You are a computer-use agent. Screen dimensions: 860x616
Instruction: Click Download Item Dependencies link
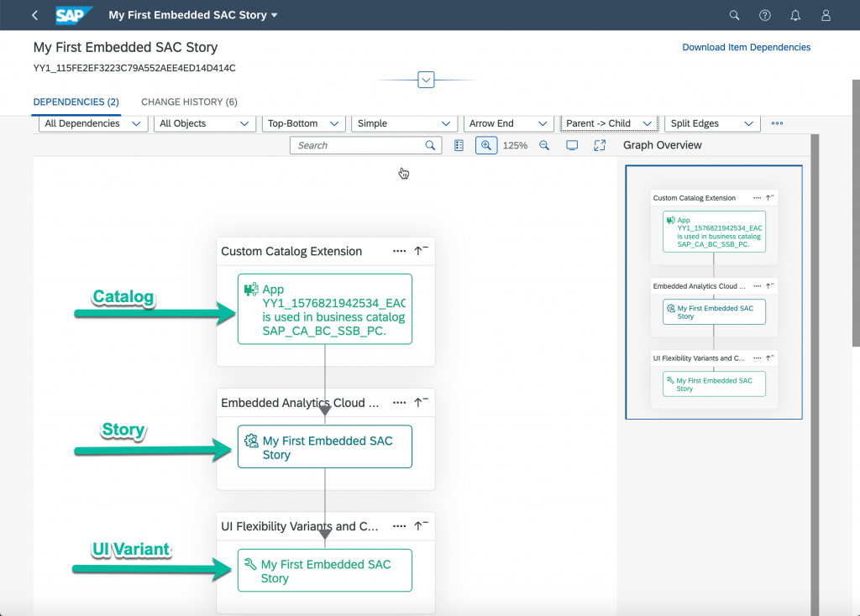coord(746,47)
